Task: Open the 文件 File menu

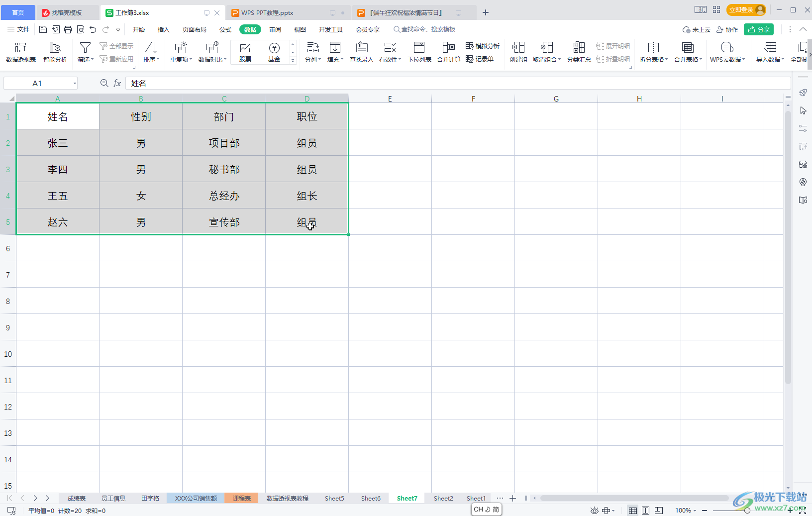Action: click(x=18, y=29)
